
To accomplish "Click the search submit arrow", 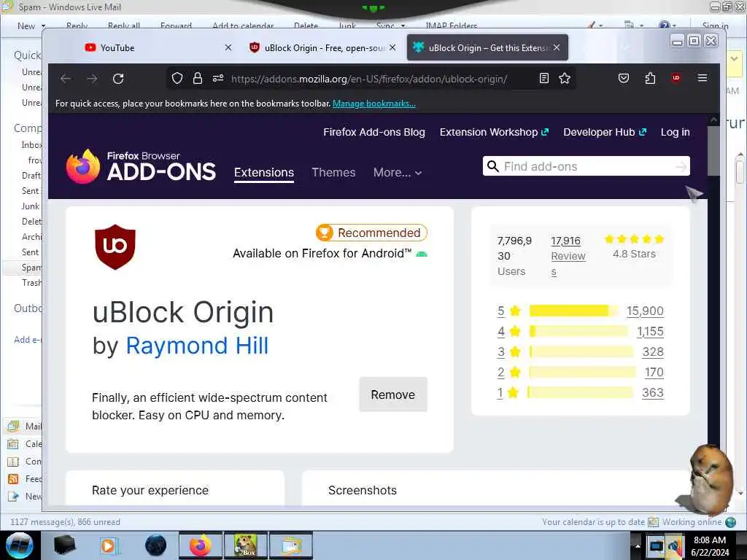I will click(x=681, y=166).
